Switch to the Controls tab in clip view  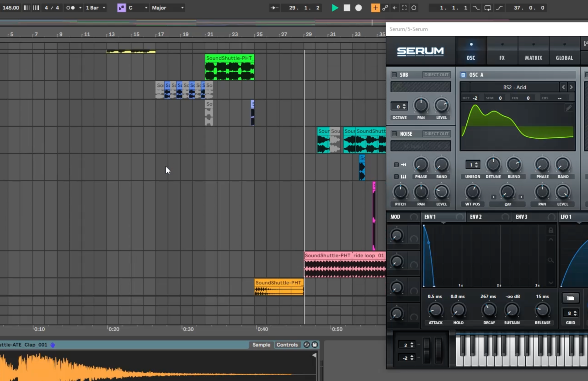pyautogui.click(x=287, y=345)
